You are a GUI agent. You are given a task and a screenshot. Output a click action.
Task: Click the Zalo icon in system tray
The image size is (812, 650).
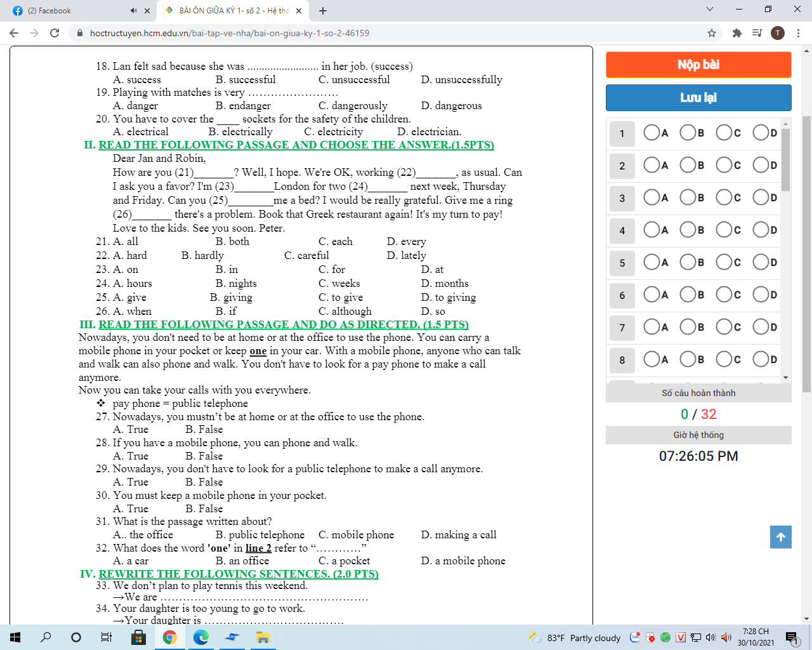(x=635, y=637)
